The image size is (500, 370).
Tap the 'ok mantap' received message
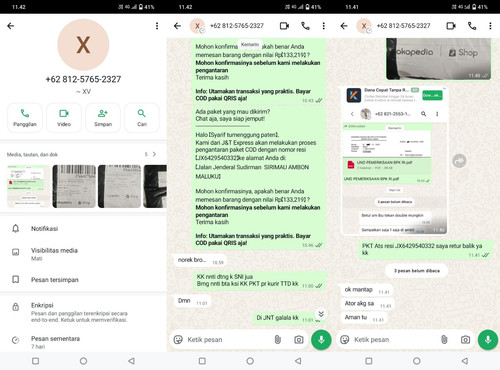(367, 290)
